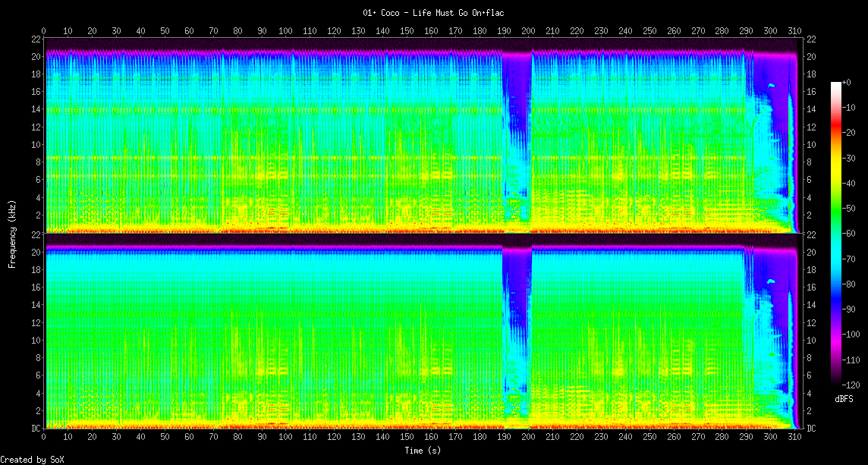868x465 pixels.
Task: Click the silent gap in the lower channel spectrogram
Action: tap(517, 326)
